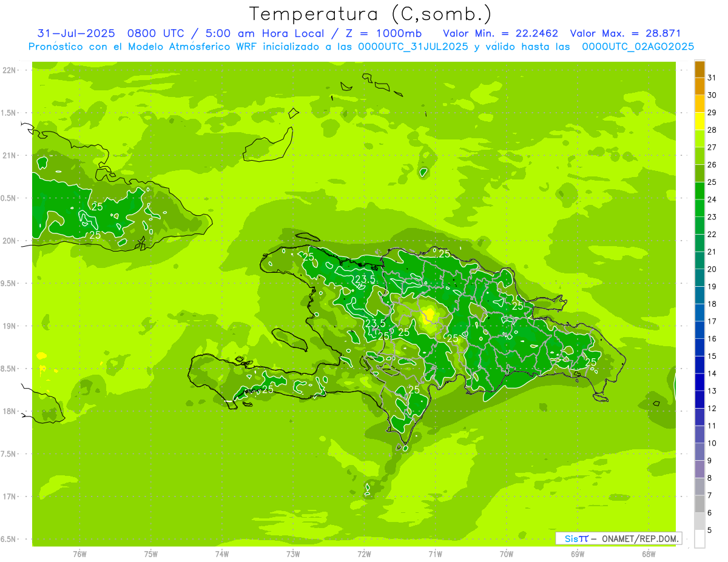Click legend color band between 20 and 21
728x562 pixels.
[x=699, y=260]
